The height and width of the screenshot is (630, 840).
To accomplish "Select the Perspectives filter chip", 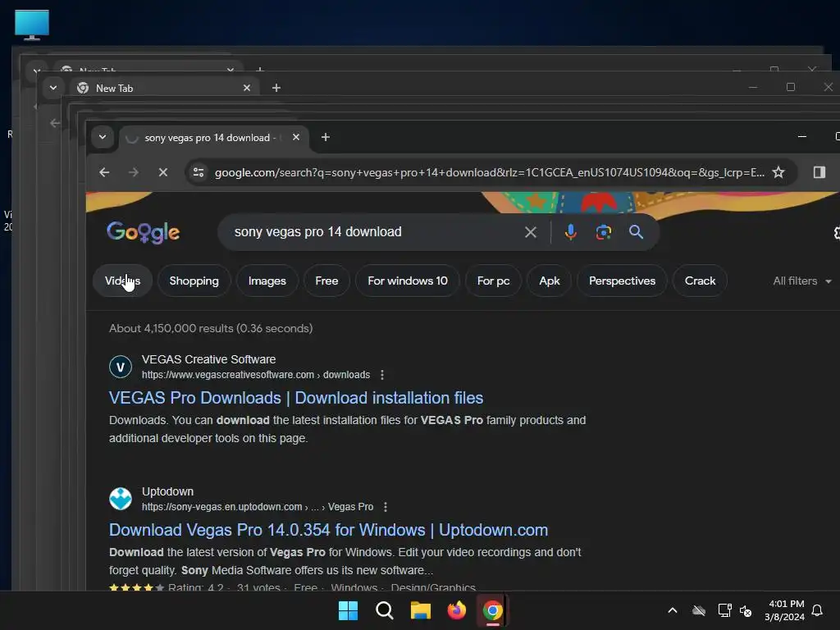I will [622, 281].
